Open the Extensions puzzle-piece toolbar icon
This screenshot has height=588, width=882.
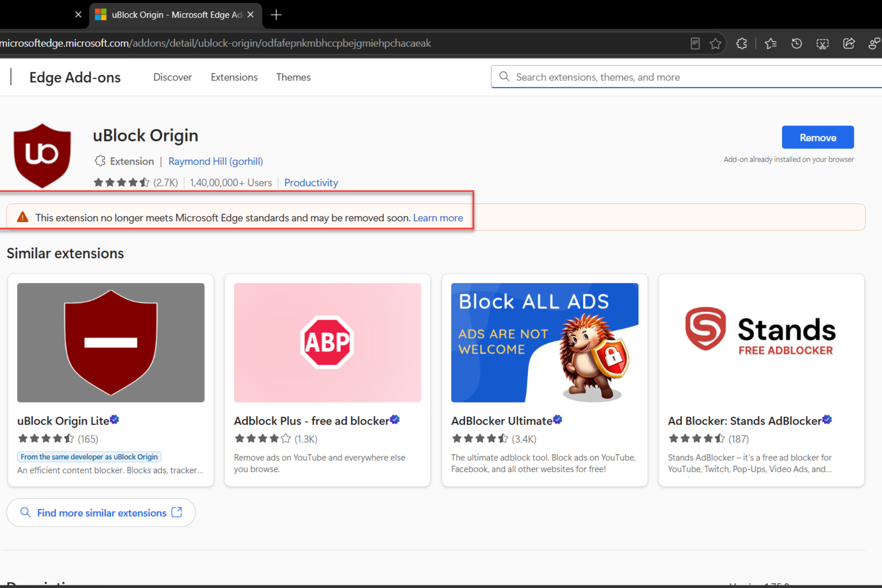pos(741,44)
